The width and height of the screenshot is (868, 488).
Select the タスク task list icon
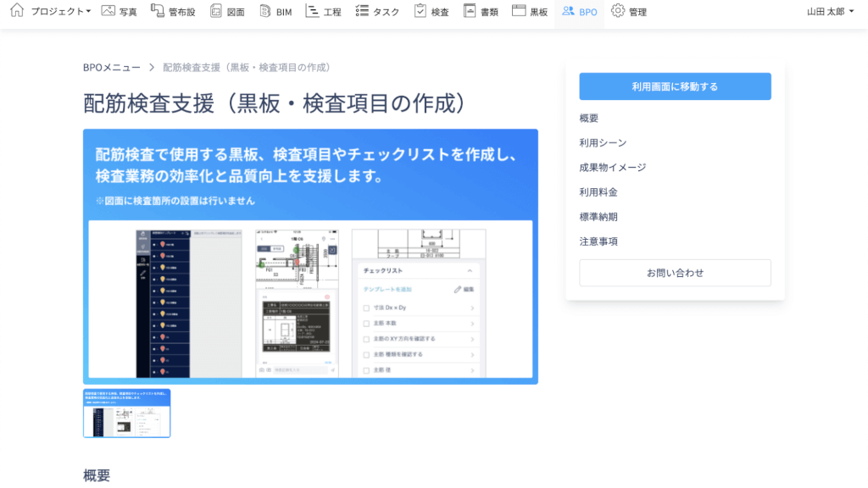click(x=362, y=11)
